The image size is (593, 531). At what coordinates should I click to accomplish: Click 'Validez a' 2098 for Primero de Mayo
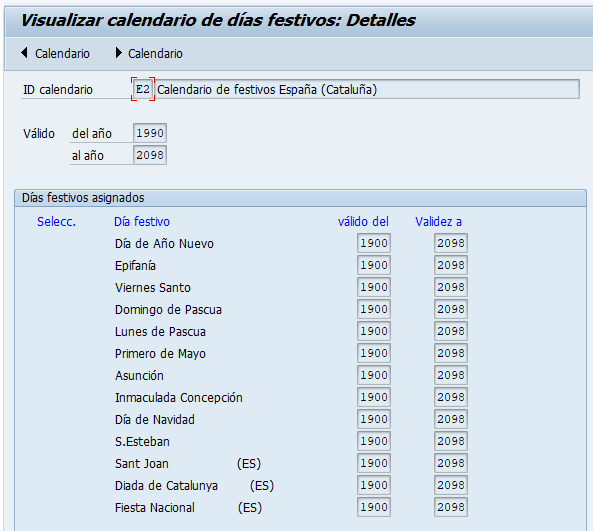click(x=451, y=352)
